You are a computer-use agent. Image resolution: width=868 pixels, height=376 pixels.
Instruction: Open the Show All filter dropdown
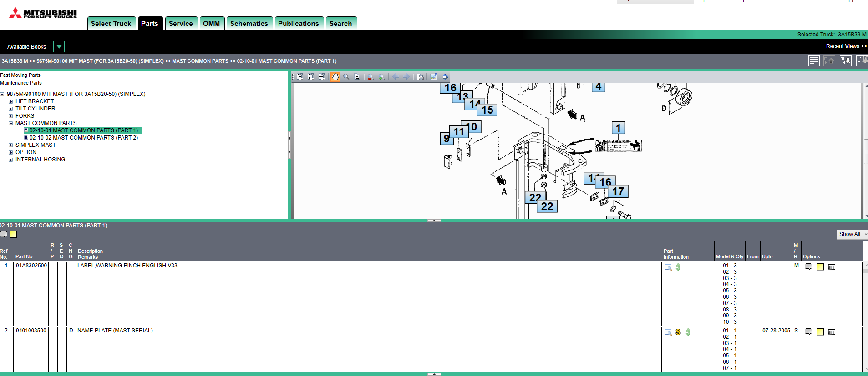coord(853,234)
